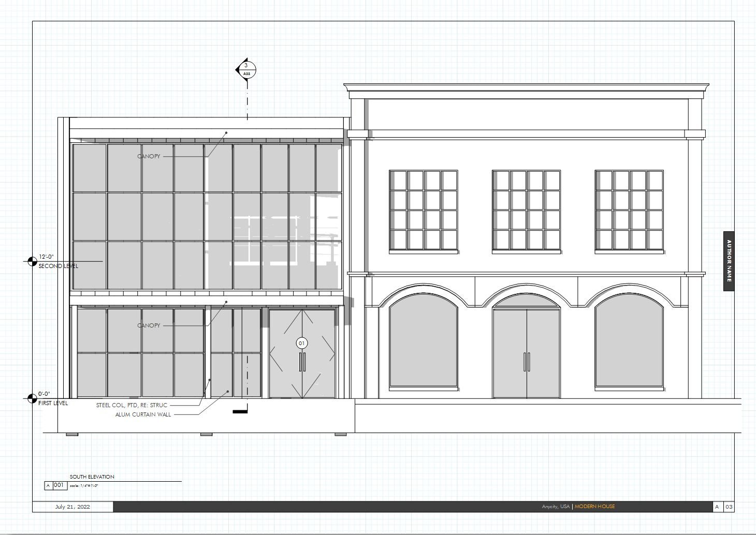756x535 pixels.
Task: Click the door tag 01 circle
Action: click(301, 343)
